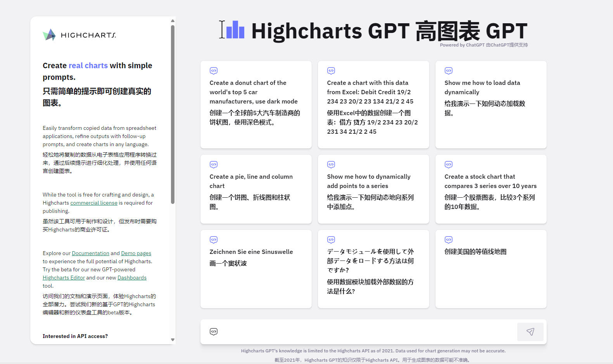
Task: Click code icon on donut chart card
Action: [x=214, y=71]
